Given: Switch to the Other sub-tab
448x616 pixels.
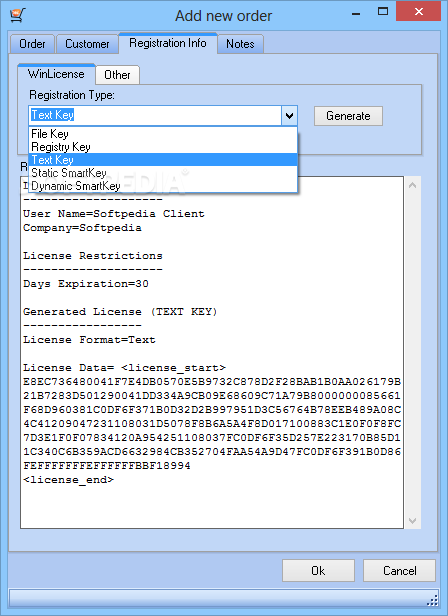Looking at the screenshot, I should [x=117, y=75].
